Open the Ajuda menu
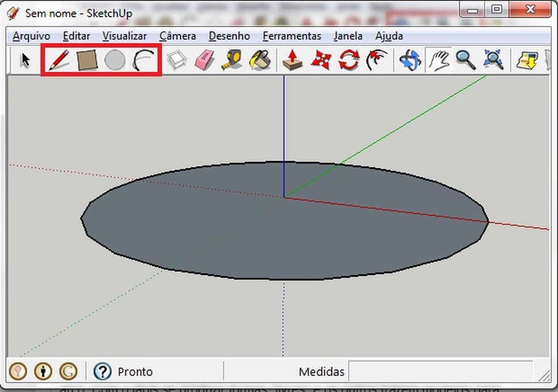 point(389,36)
